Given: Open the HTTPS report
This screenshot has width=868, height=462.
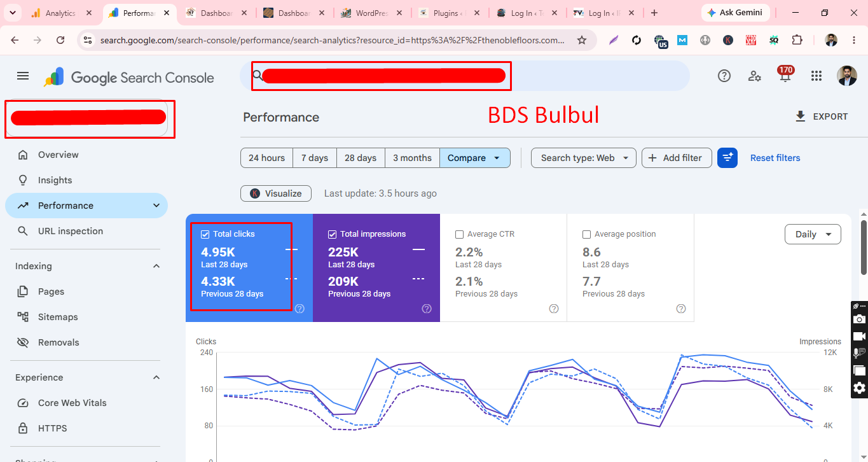Looking at the screenshot, I should [86, 428].
